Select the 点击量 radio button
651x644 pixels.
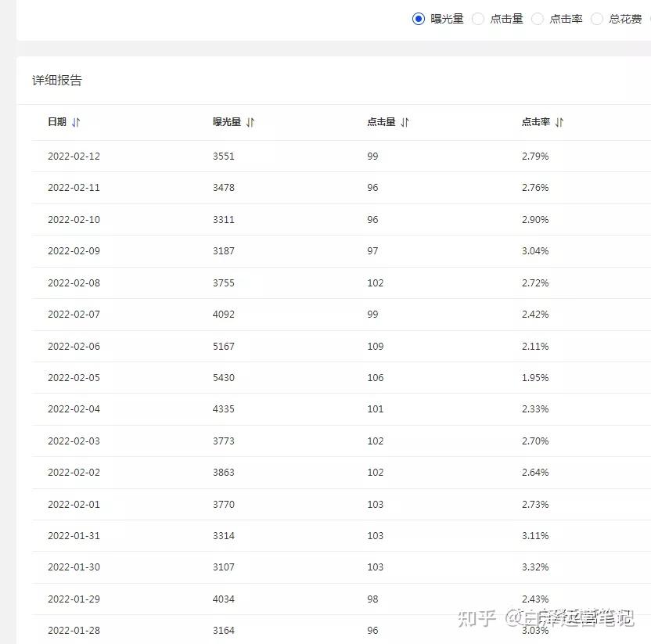coord(478,19)
